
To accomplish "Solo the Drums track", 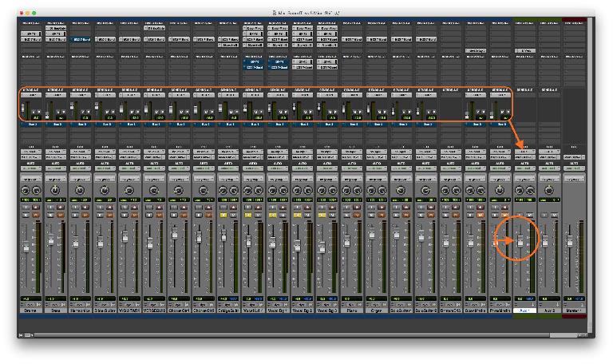I will [x=26, y=214].
